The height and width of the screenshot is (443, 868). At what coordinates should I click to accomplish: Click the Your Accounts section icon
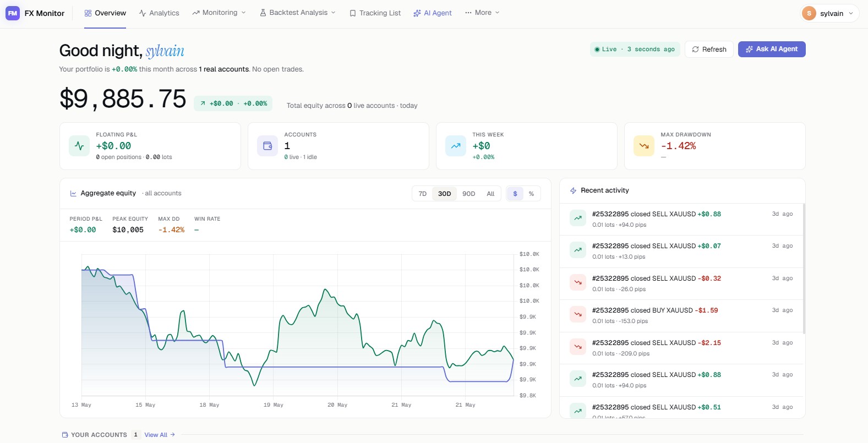(x=65, y=435)
